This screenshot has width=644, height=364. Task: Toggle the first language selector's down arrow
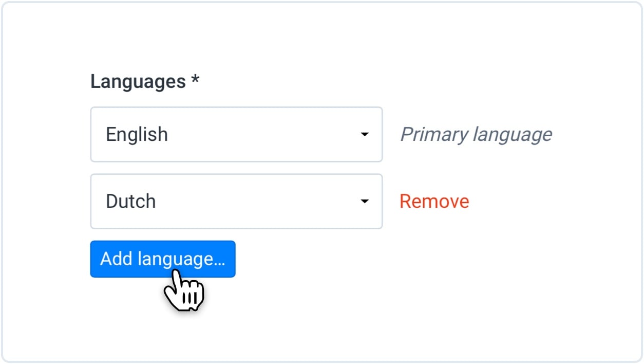coord(365,134)
